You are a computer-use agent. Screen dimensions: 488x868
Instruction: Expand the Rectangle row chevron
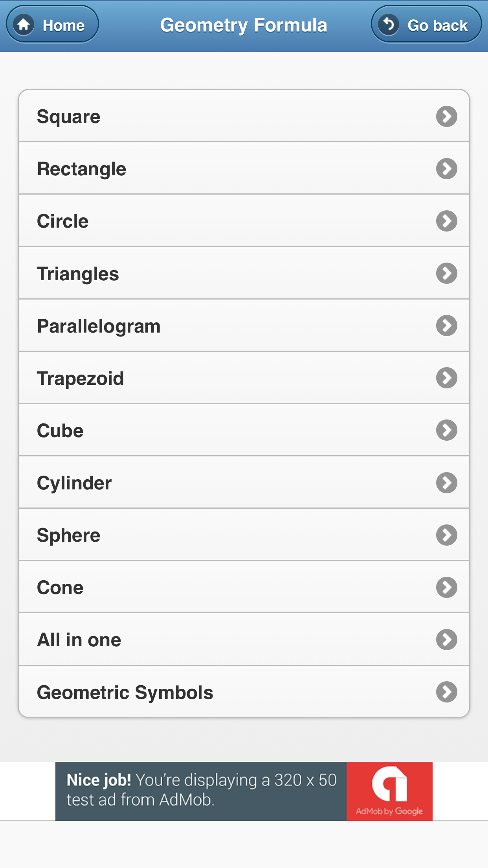(446, 169)
